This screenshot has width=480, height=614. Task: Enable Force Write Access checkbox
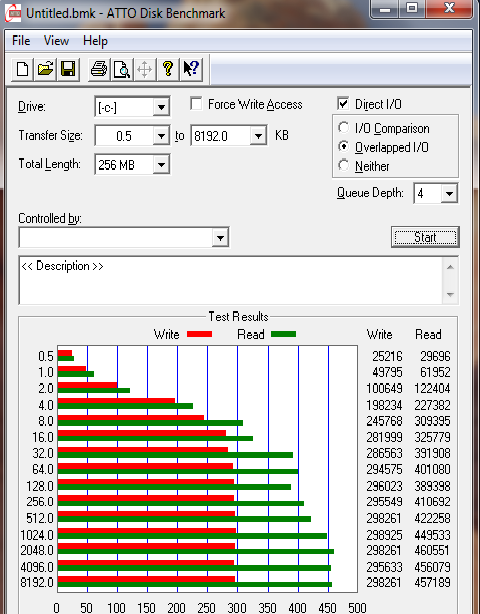[x=196, y=104]
